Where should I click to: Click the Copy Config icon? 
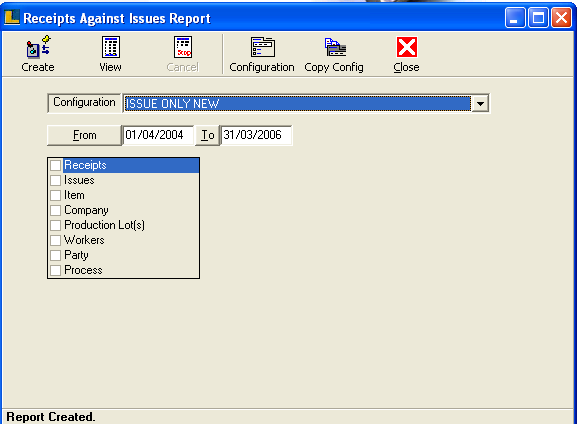tap(335, 47)
